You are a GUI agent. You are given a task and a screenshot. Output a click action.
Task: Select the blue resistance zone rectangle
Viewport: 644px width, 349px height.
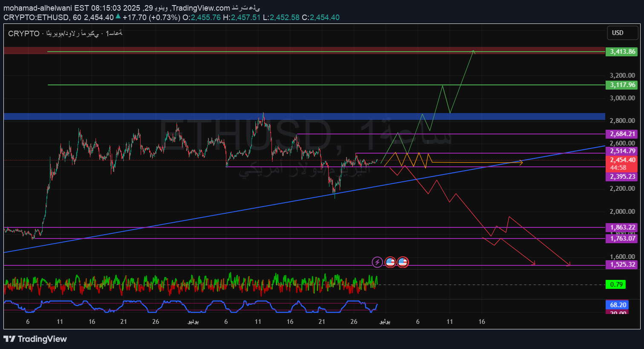click(x=304, y=116)
